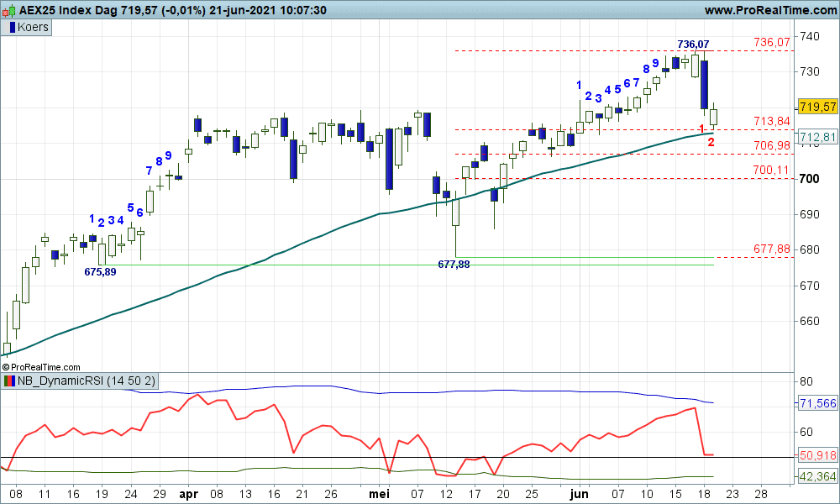Screen dimensions: 840x504
Task: Select the 71,566 upper RSI band value
Action: coord(817,403)
